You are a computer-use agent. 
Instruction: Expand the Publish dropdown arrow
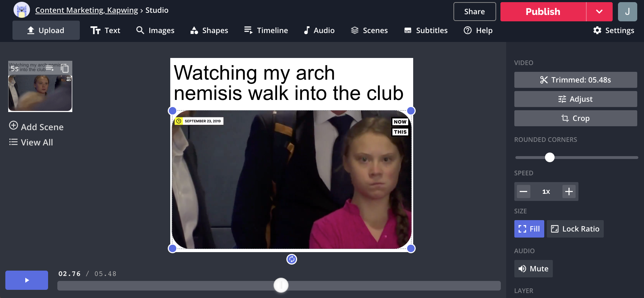(599, 12)
